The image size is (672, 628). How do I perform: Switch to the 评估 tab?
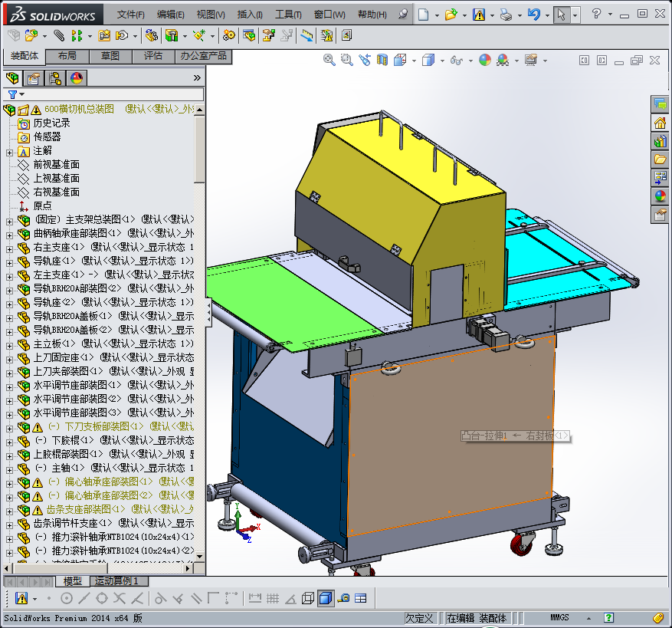coord(153,56)
